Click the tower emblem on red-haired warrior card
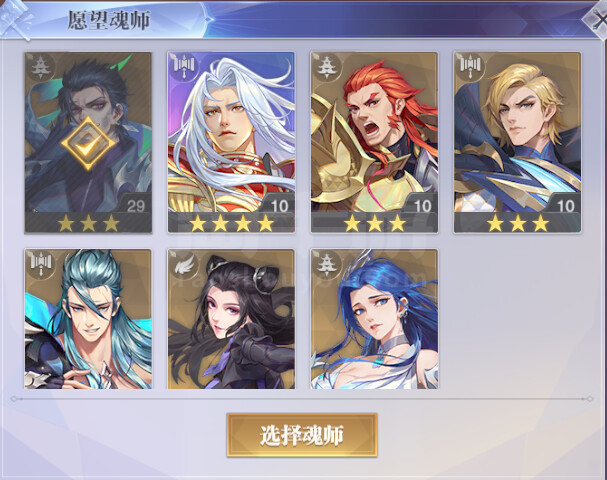The image size is (607, 480). click(327, 67)
